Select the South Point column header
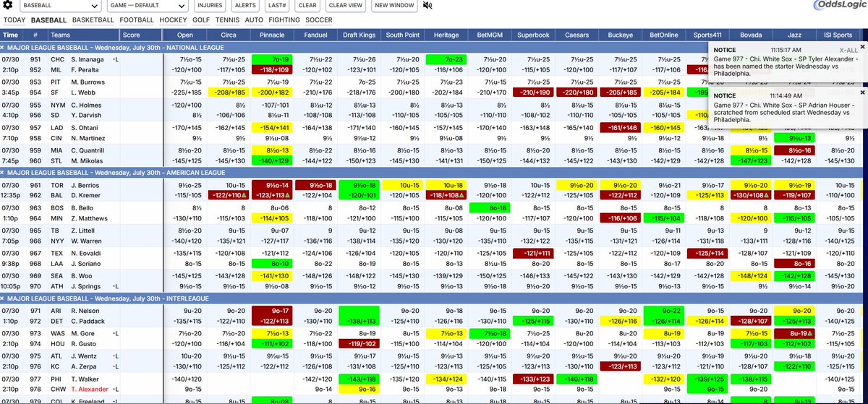Viewport: 868px width, 404px height. (404, 34)
